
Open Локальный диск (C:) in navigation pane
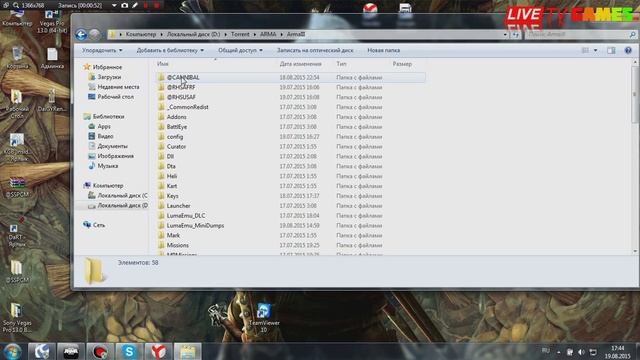122,196
